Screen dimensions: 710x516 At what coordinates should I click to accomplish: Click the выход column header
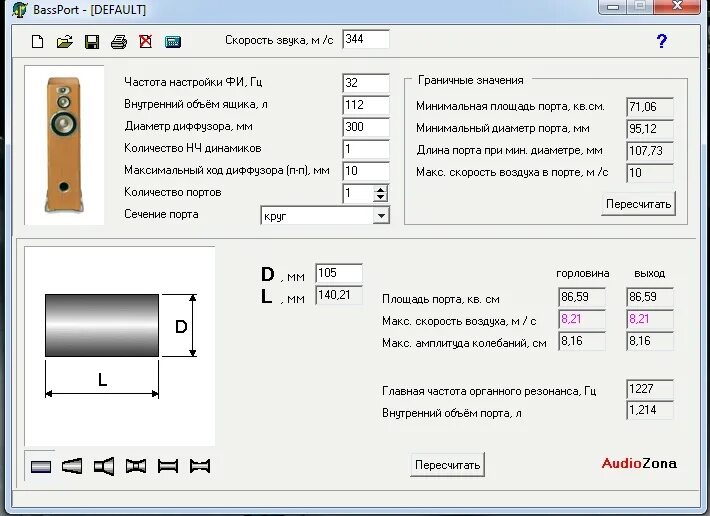649,273
